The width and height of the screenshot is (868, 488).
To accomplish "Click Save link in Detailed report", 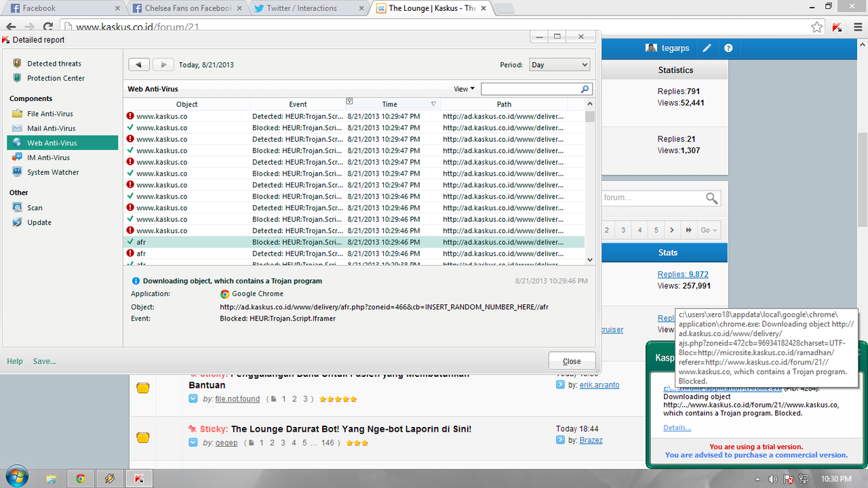I will click(x=45, y=361).
